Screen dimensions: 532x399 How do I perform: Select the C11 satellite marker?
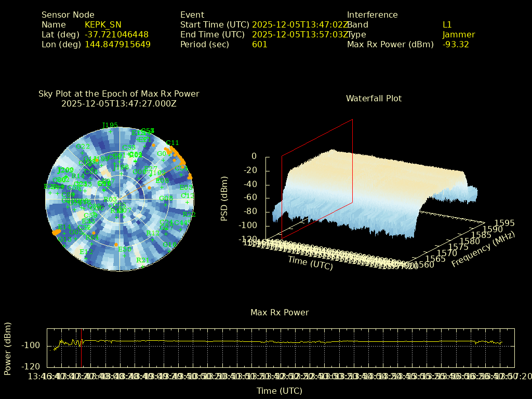172,143
